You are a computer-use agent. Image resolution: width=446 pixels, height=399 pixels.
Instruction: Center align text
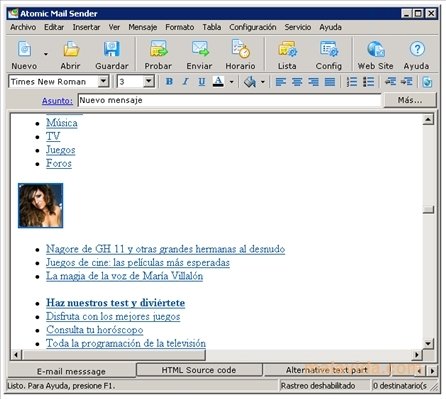(x=297, y=82)
